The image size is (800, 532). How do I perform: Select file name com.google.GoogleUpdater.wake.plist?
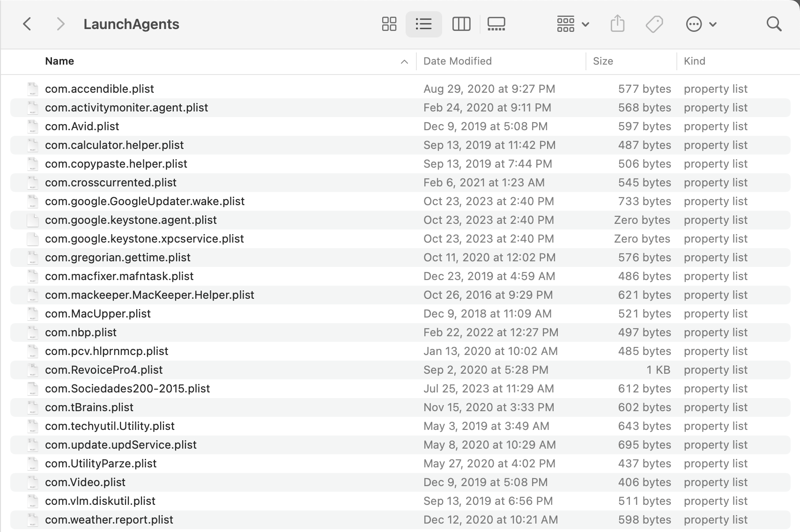point(145,201)
